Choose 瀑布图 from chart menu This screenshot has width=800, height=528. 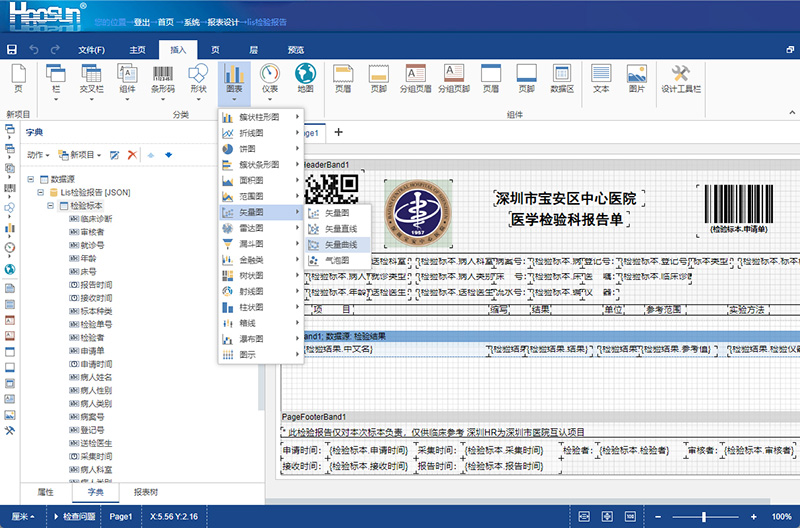point(261,339)
